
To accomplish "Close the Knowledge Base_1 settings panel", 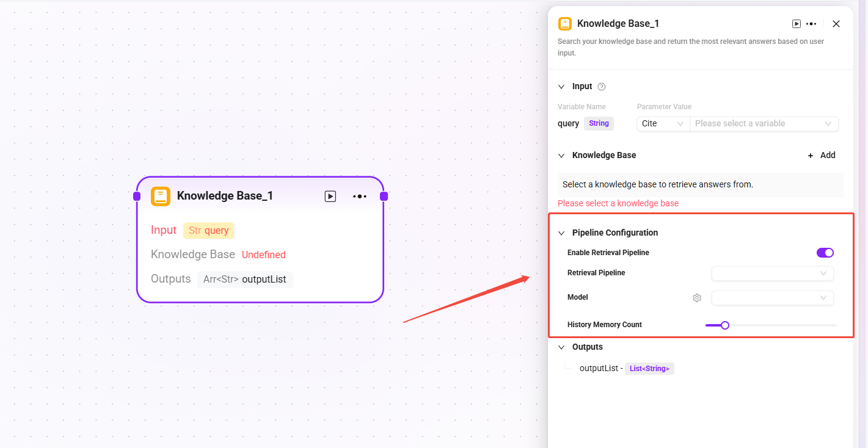I will point(836,24).
